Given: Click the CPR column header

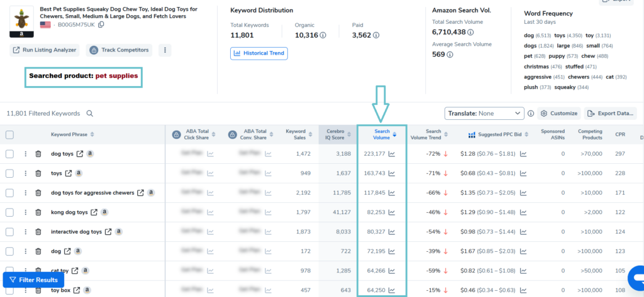Looking at the screenshot, I should [620, 134].
